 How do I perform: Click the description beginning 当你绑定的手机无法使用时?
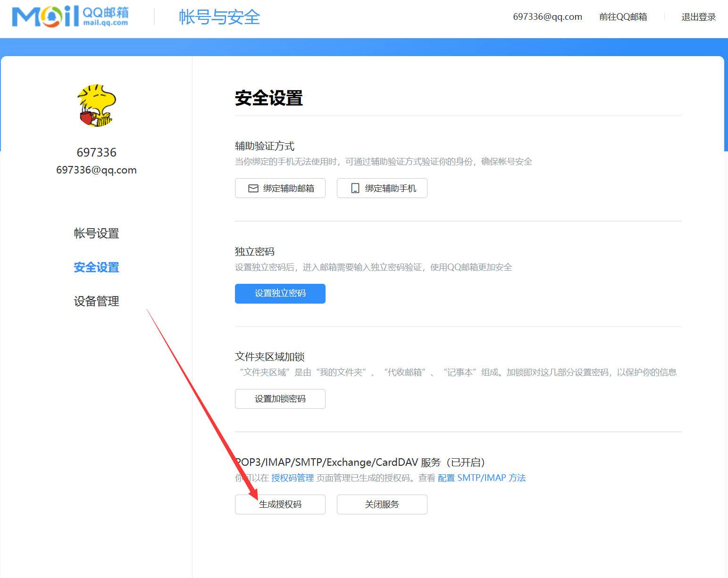point(384,162)
